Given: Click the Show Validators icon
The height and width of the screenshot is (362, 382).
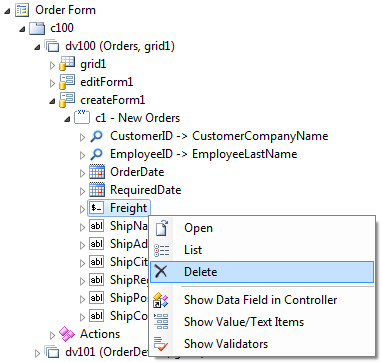Looking at the screenshot, I should pos(162,344).
